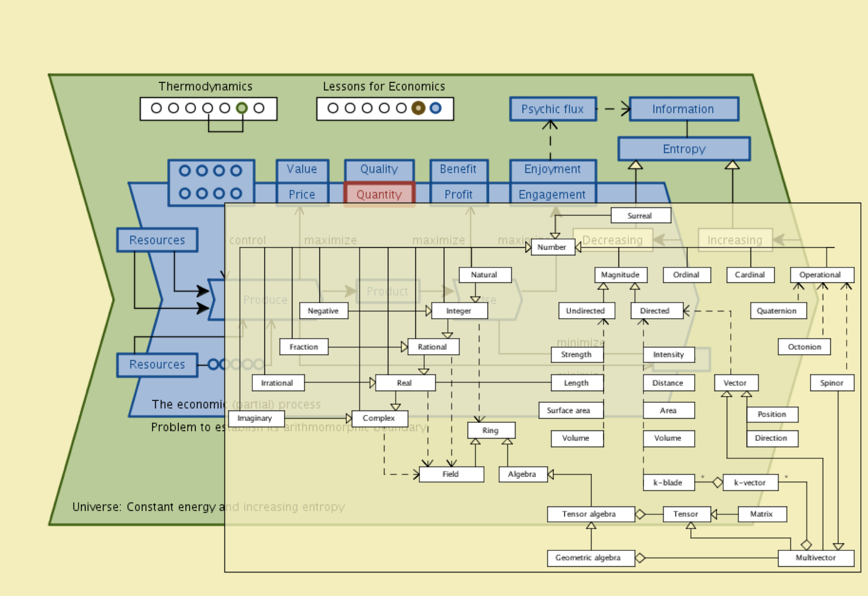Click the Entropy box

point(684,149)
